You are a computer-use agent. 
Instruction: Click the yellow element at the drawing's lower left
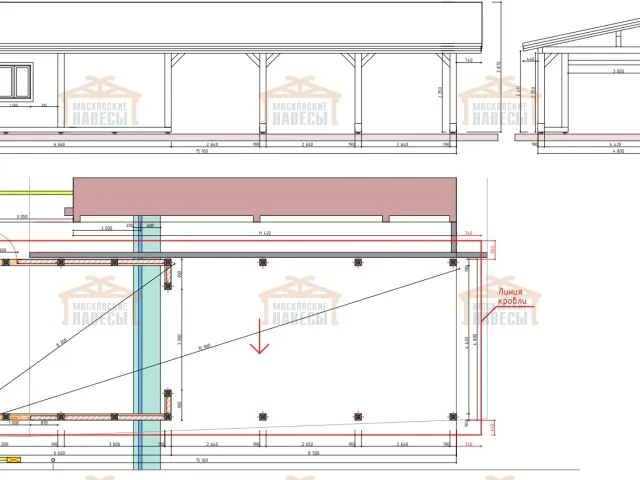10,461
